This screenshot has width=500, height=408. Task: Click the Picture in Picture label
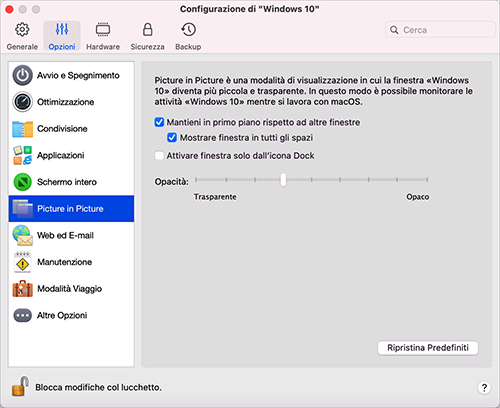70,209
